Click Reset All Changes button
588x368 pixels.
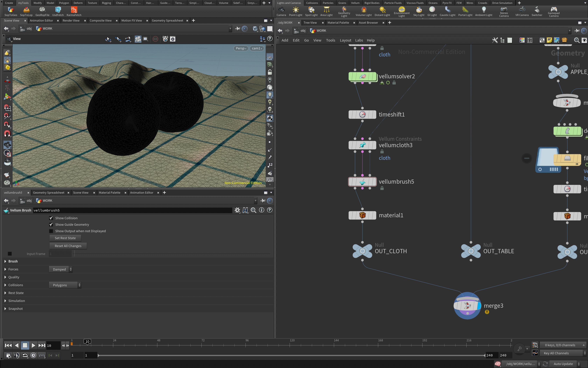(68, 246)
